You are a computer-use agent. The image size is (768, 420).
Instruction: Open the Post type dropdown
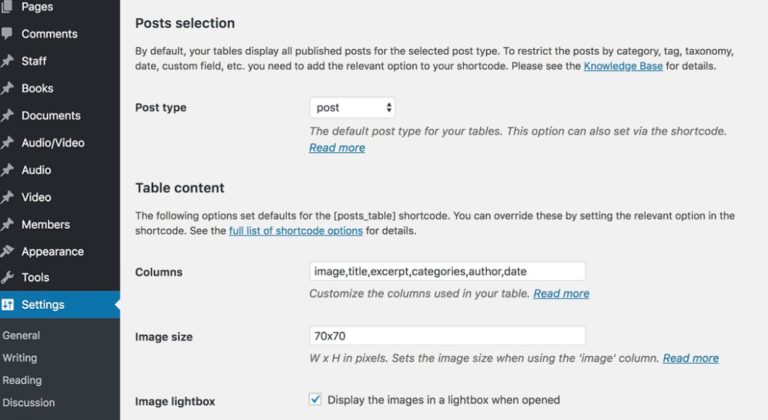point(352,107)
